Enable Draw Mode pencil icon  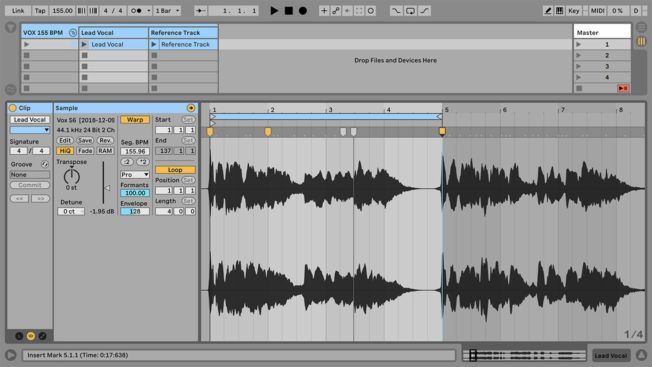[x=548, y=11]
